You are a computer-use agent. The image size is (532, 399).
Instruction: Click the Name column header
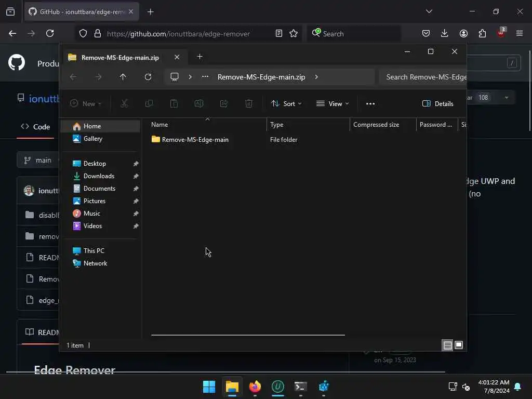click(207, 125)
